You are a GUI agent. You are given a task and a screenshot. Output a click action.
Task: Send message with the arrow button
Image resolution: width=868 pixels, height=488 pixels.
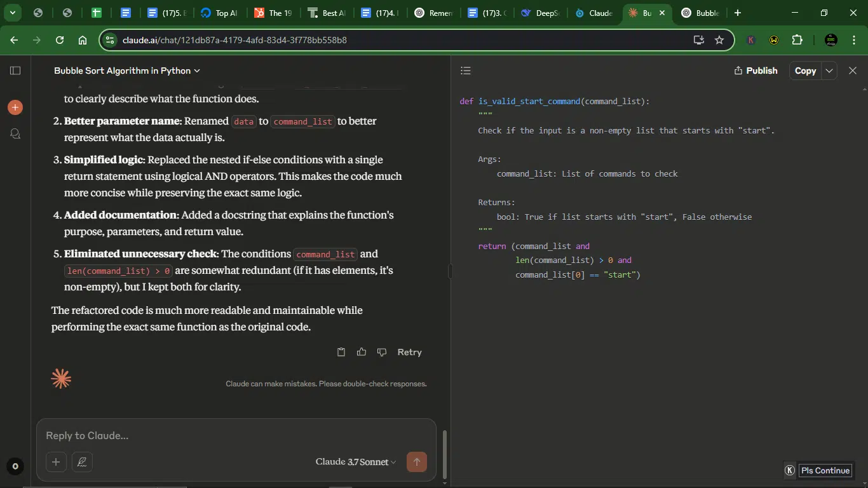coord(417,462)
